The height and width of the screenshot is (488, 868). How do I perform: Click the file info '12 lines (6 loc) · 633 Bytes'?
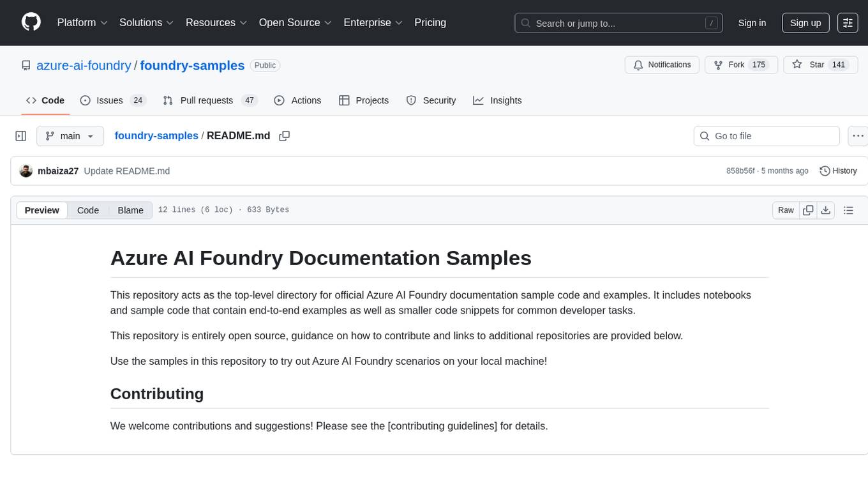(x=223, y=210)
